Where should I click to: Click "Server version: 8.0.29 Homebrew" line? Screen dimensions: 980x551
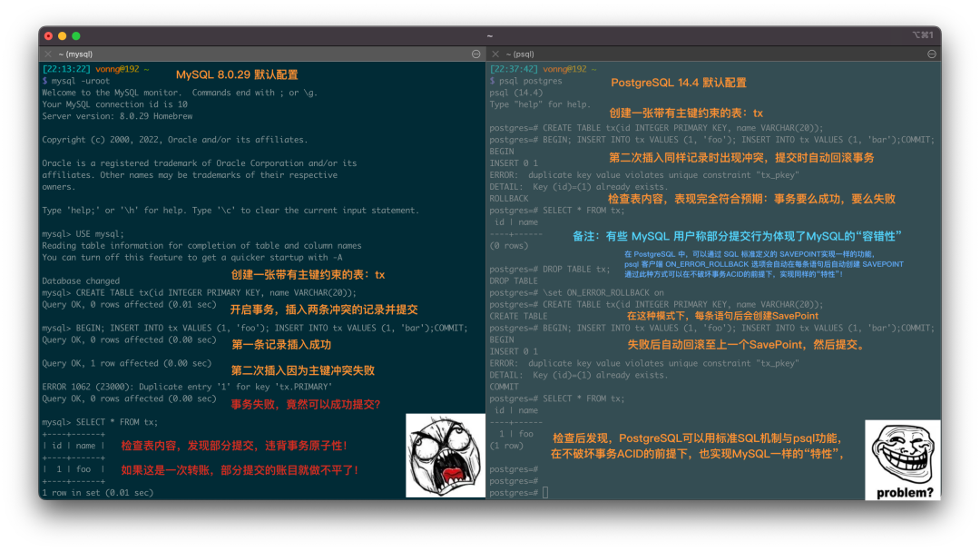(x=117, y=116)
